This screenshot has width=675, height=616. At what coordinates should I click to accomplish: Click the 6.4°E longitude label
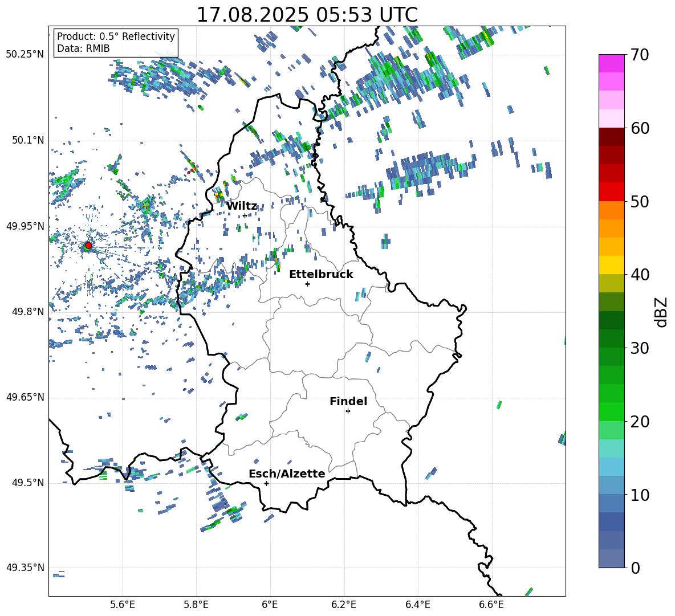pos(417,605)
